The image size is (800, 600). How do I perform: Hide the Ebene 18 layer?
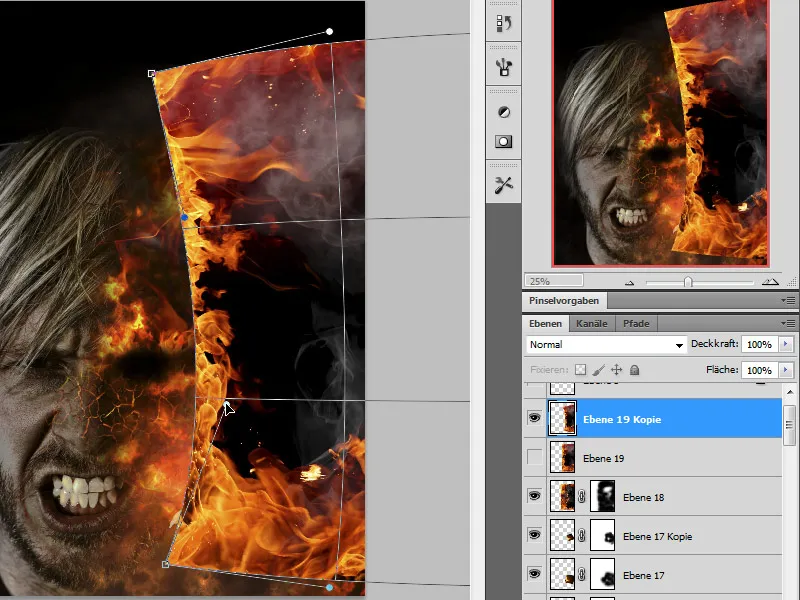point(534,496)
